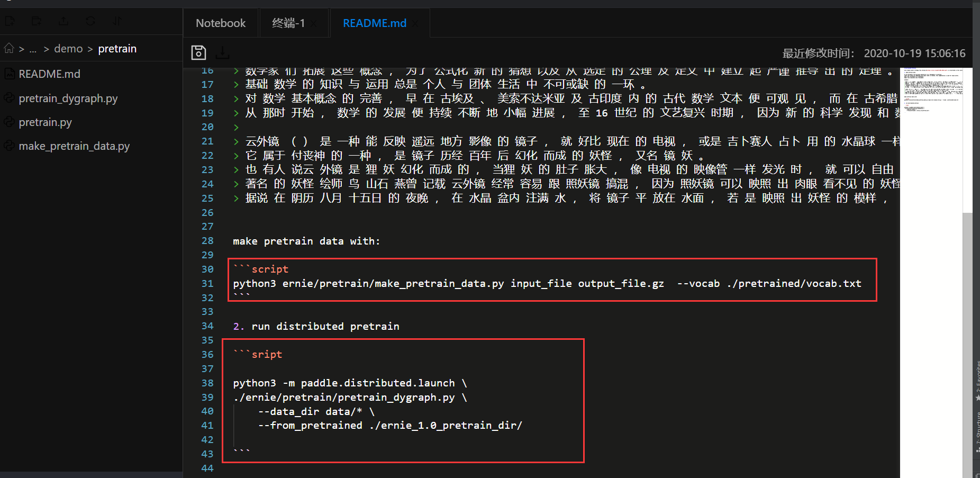The image size is (980, 478).
Task: Click the Python icon beside make_pretrain_data.py
Action: pyautogui.click(x=9, y=146)
